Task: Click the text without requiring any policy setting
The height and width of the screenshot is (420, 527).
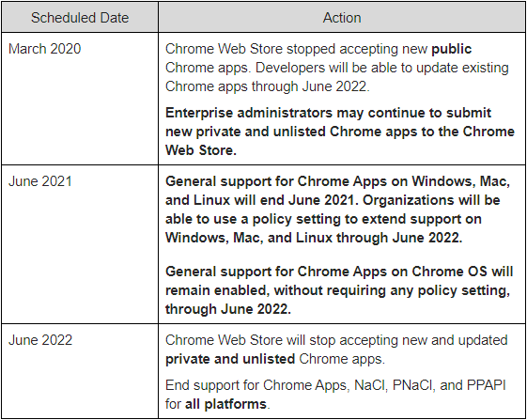Action: pos(393,290)
